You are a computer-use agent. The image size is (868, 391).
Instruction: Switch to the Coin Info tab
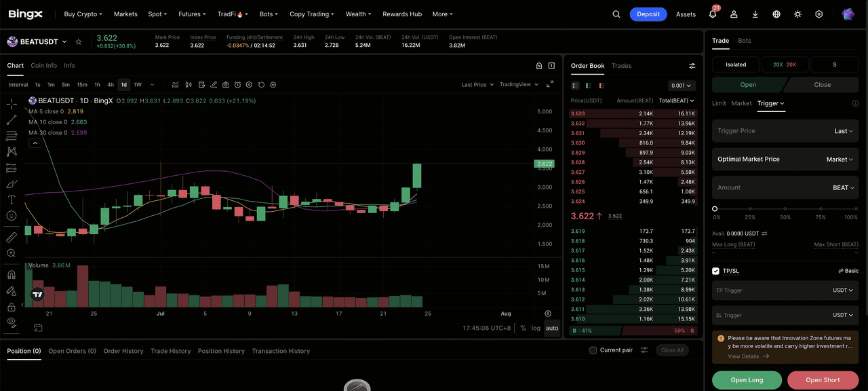(x=43, y=66)
